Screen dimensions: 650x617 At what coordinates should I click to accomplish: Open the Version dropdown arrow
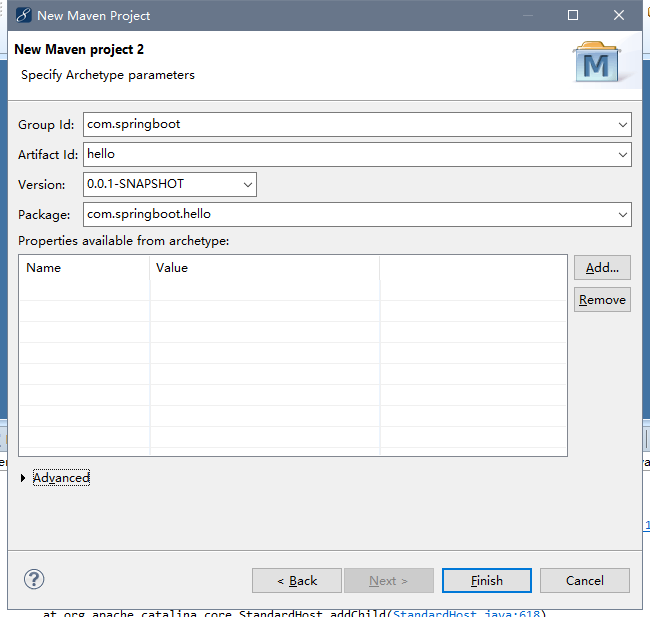pyautogui.click(x=248, y=185)
